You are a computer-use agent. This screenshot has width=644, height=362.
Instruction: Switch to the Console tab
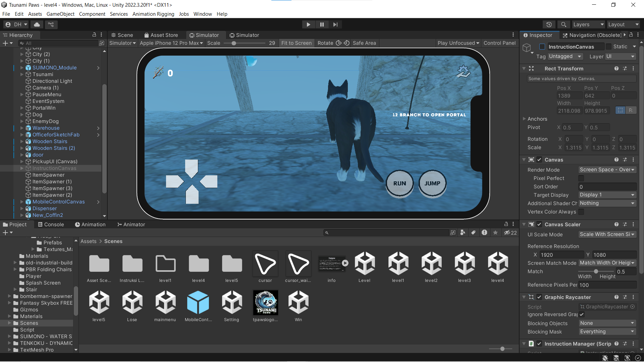click(54, 224)
